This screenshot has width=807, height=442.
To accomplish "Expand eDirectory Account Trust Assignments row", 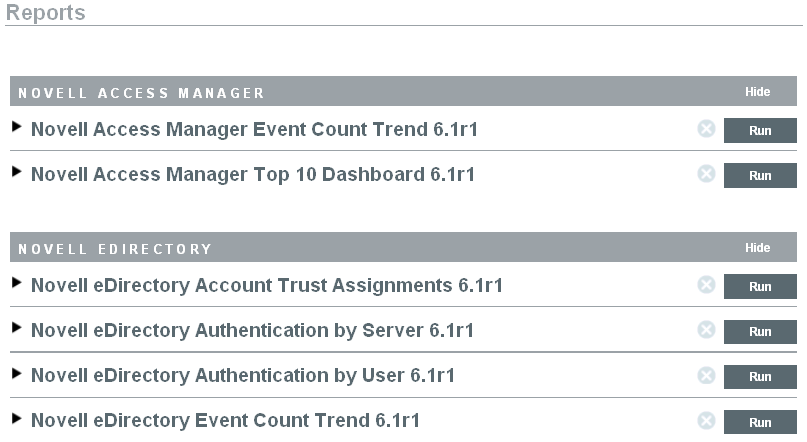I will [16, 284].
